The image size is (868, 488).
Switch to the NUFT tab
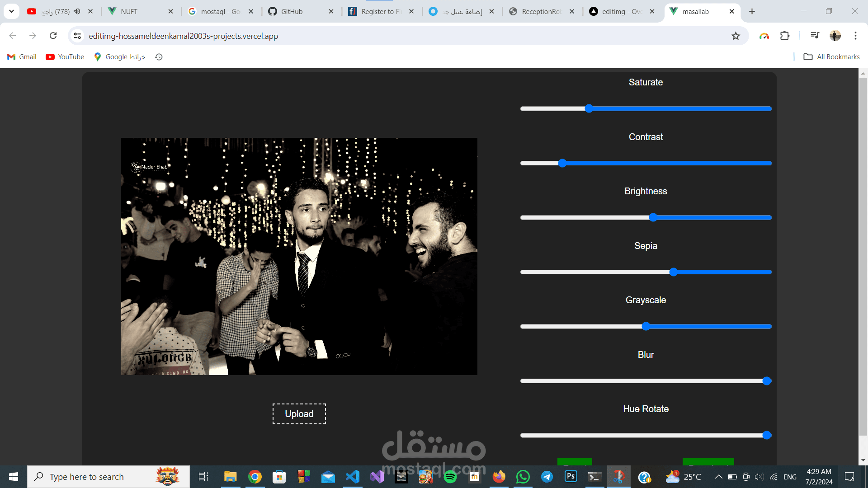tap(129, 11)
